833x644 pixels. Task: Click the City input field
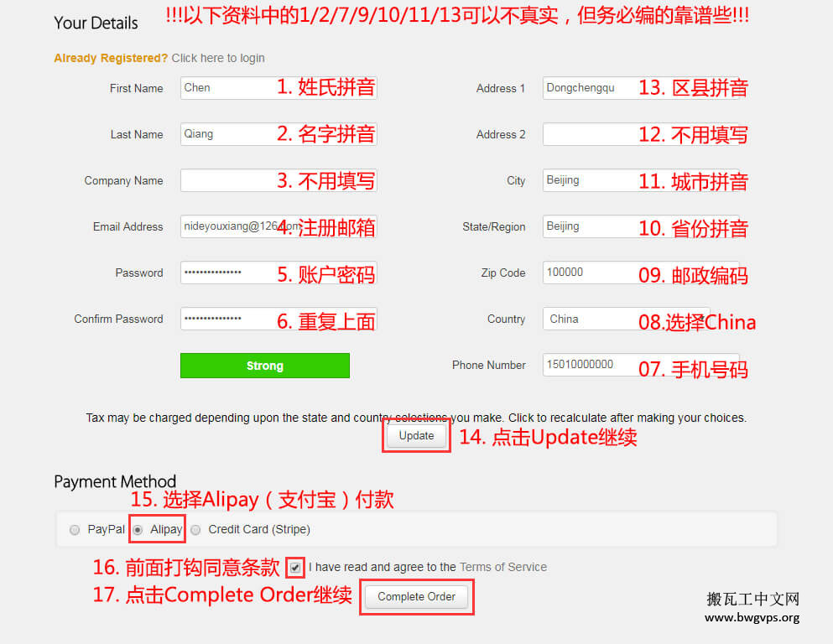point(641,180)
